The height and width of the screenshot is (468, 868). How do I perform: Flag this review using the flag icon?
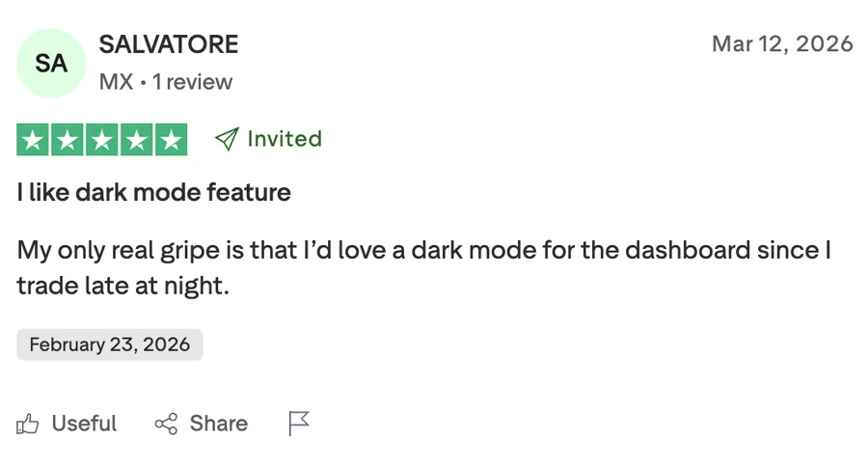tap(300, 424)
